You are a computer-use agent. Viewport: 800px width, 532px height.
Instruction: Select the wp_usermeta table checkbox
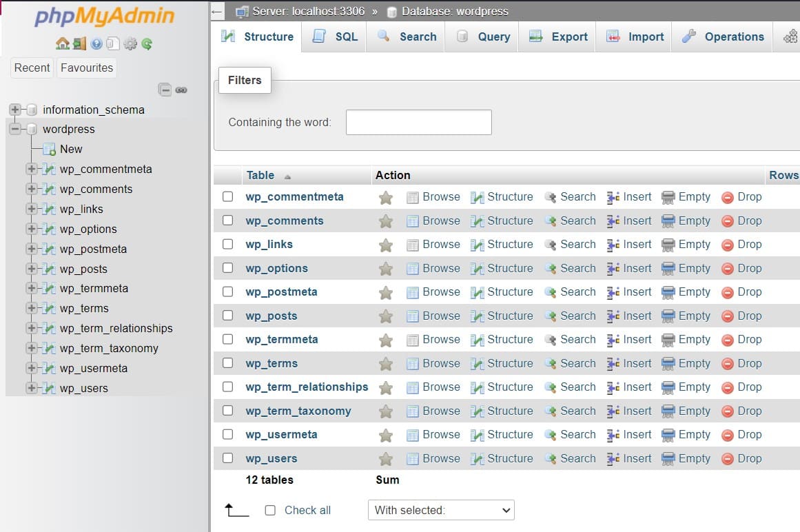(x=228, y=435)
